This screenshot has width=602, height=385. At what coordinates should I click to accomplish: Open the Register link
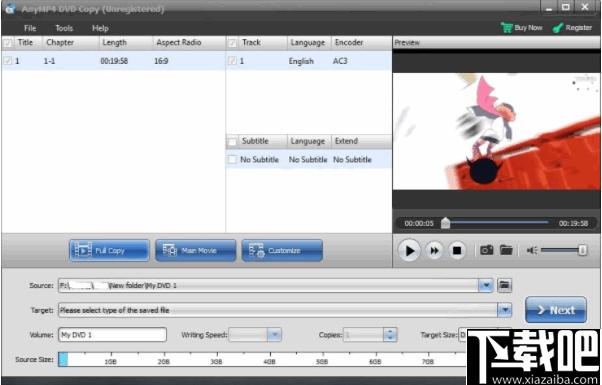[x=579, y=28]
